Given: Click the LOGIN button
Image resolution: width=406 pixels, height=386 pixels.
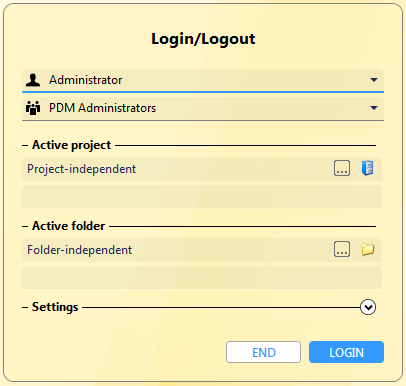Looking at the screenshot, I should point(346,352).
